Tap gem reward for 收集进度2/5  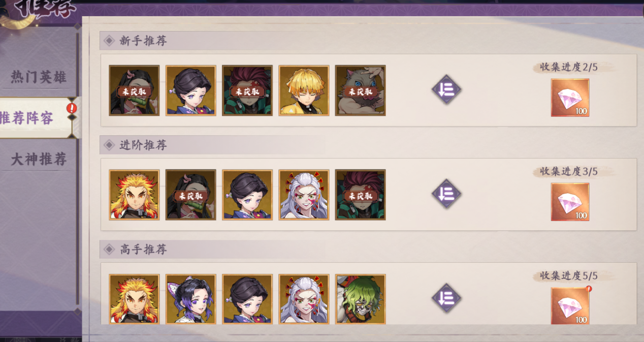(570, 98)
